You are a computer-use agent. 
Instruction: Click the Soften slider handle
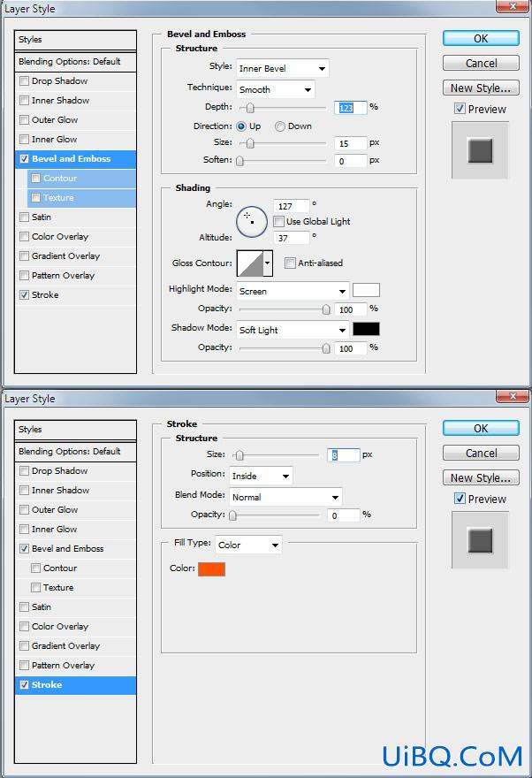pos(240,161)
